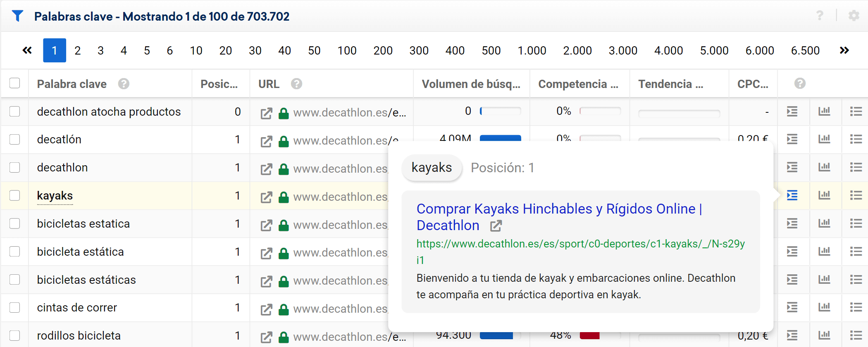The image size is (868, 347).
Task: Click the blue filter funnel icon
Action: pyautogui.click(x=17, y=16)
